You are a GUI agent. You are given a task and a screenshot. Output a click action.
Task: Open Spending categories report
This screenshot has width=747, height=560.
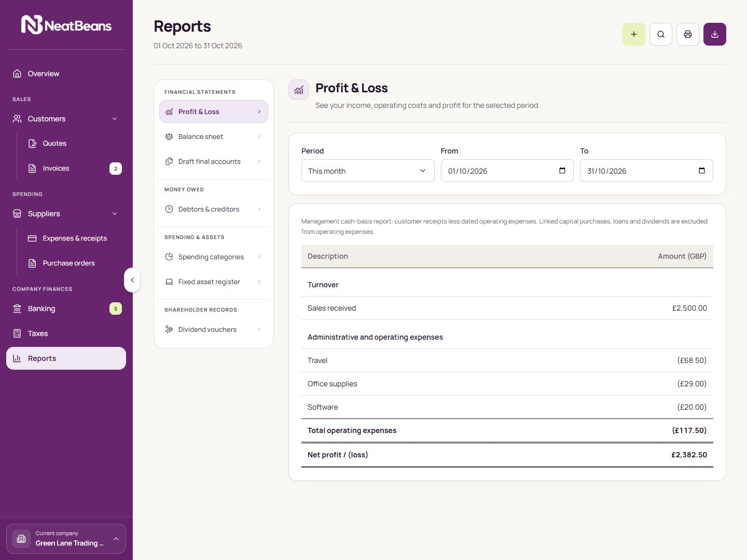coord(214,257)
